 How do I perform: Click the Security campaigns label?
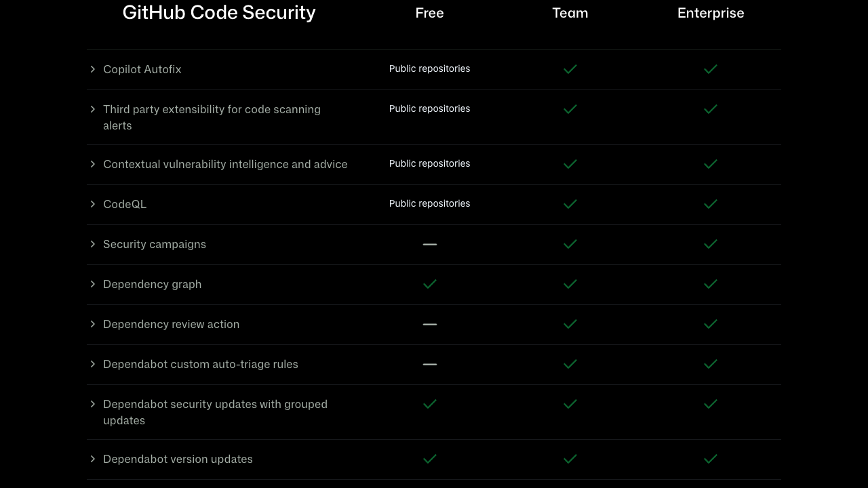(x=155, y=244)
